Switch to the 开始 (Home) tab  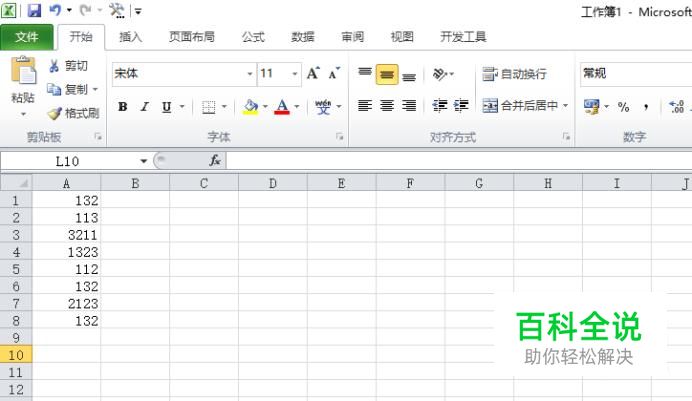[81, 37]
